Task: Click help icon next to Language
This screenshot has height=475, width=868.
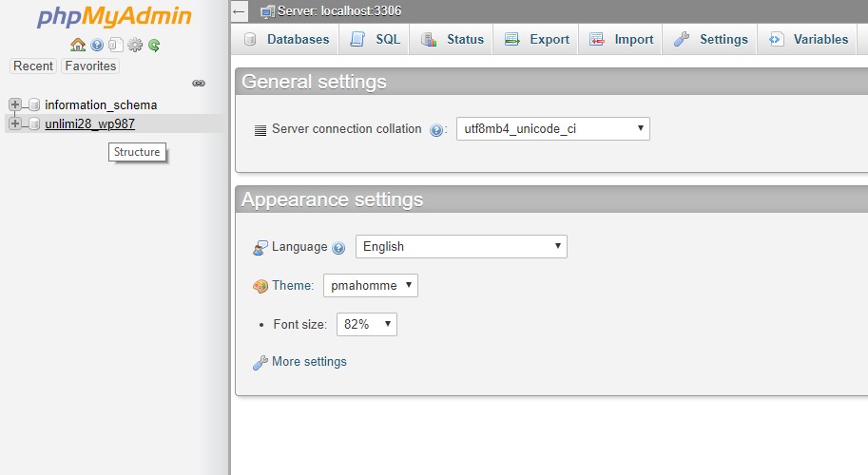Action: point(338,248)
